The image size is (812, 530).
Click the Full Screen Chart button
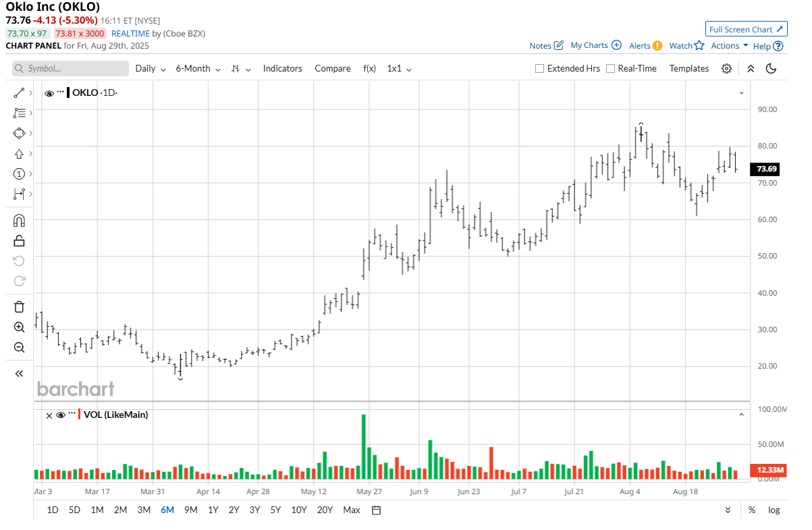(x=746, y=29)
